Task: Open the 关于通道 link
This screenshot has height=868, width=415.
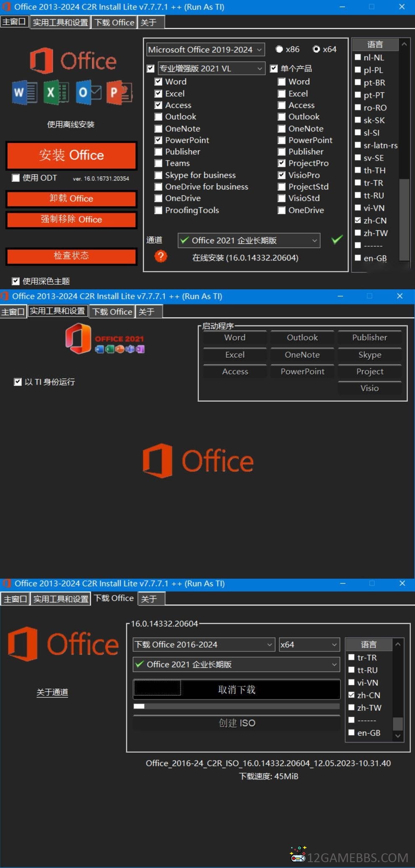Action: (52, 692)
